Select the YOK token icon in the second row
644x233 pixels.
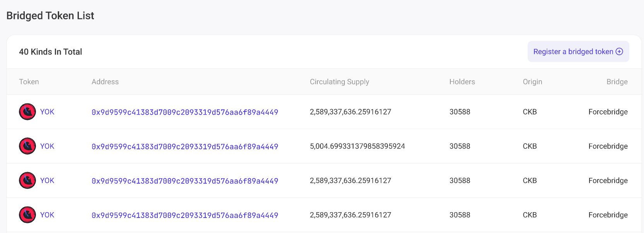click(x=27, y=146)
